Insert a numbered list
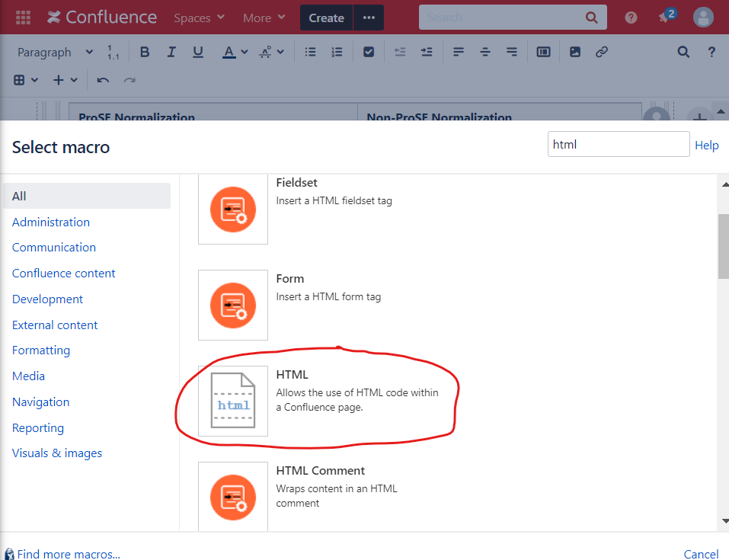 pos(337,52)
